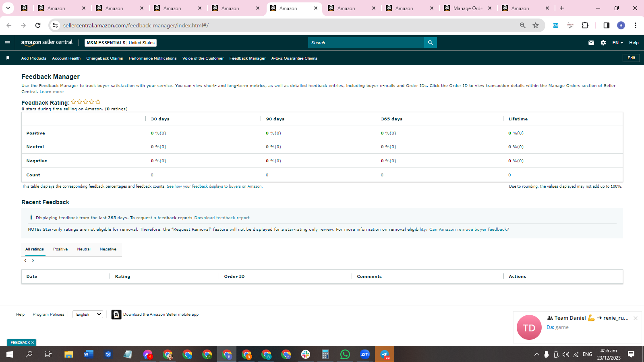
Task: Go to next feedback page arrow
Action: (33, 261)
